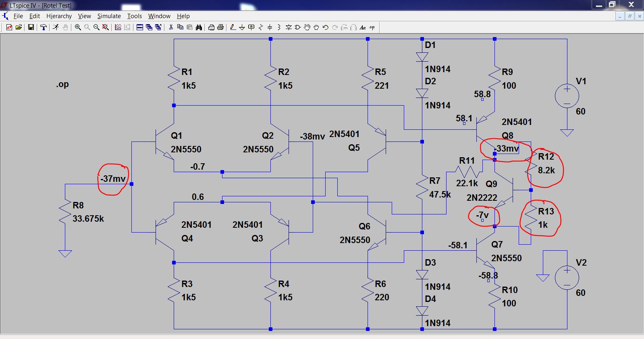
Task: Print schematic with printer icon
Action: [x=220, y=27]
